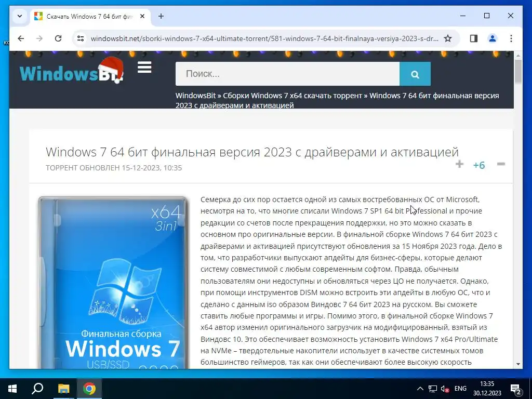
Task: Click the forward navigation arrow
Action: tap(39, 38)
